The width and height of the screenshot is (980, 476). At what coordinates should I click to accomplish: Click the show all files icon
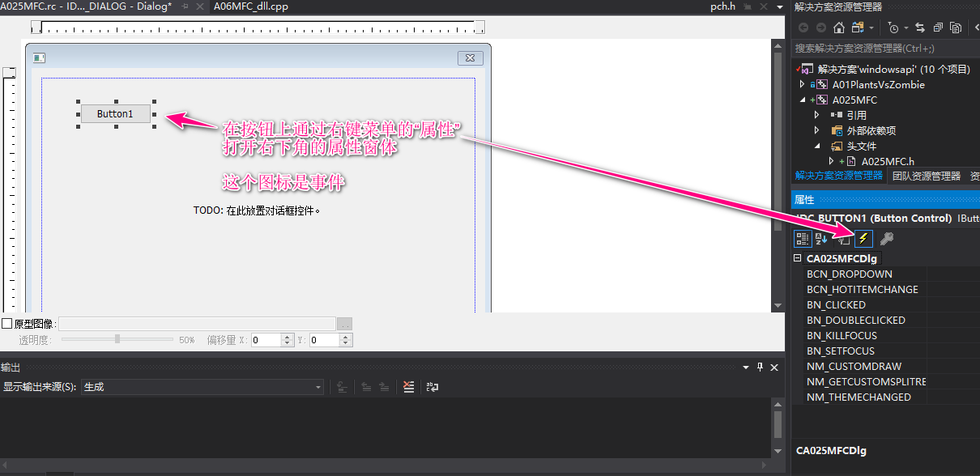pos(956,28)
